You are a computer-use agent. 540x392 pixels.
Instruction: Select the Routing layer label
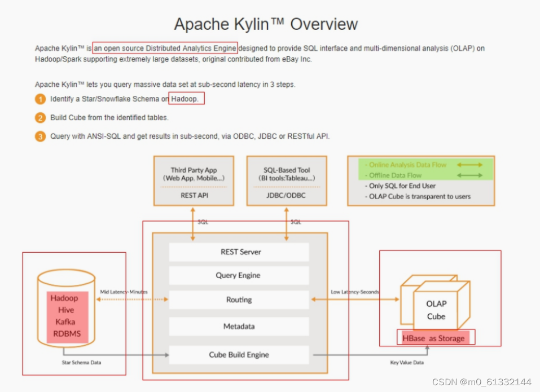pos(240,299)
